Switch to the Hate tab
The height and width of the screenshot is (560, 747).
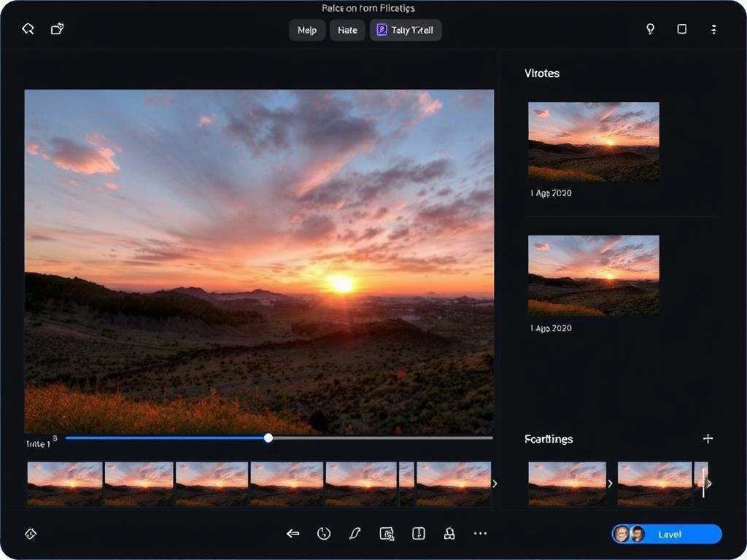click(x=347, y=31)
